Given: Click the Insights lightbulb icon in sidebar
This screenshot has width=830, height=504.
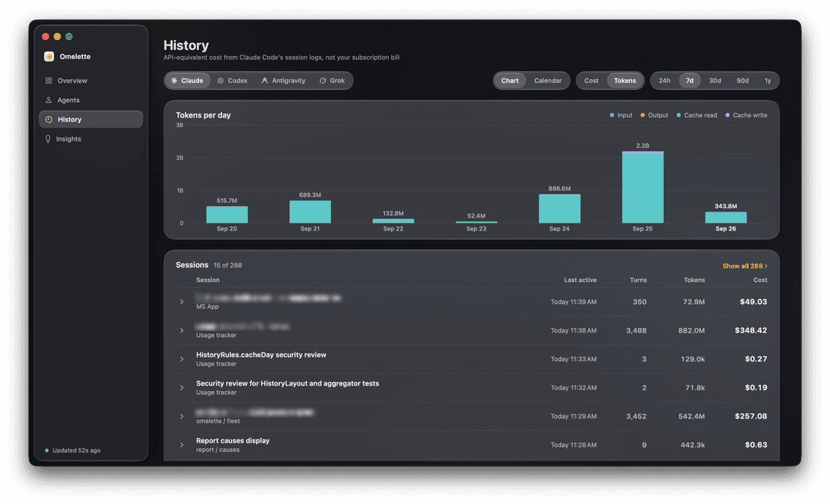Looking at the screenshot, I should 48,139.
